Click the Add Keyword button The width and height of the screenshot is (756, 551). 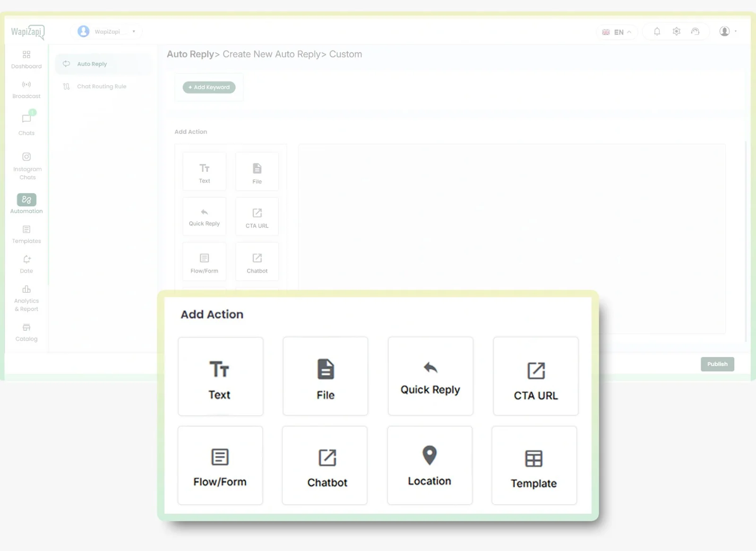pos(209,87)
